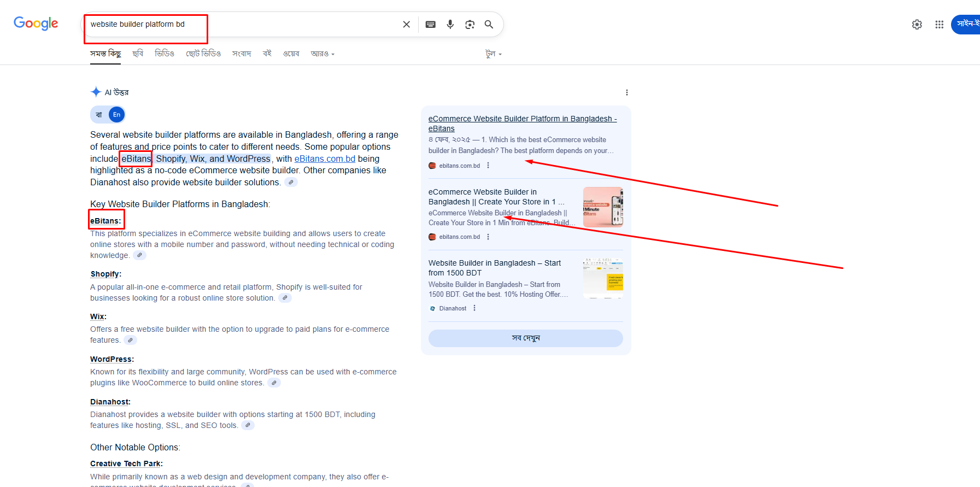Image resolution: width=980 pixels, height=487 pixels.
Task: Select the সমস্ত কিছু All tab
Action: 105,54
